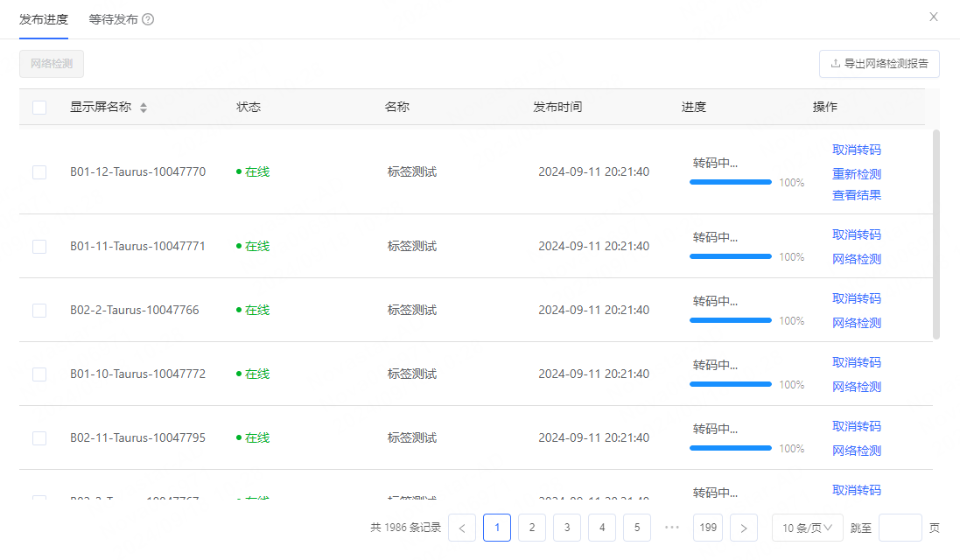Select checkbox for B01-12-Taurus-10047770
This screenshot has width=960, height=560.
pos(39,172)
